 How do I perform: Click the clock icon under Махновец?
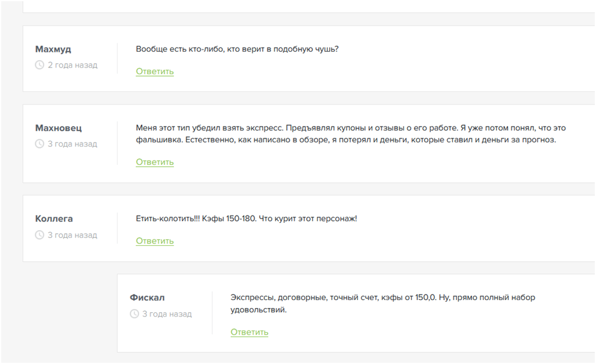pyautogui.click(x=40, y=144)
